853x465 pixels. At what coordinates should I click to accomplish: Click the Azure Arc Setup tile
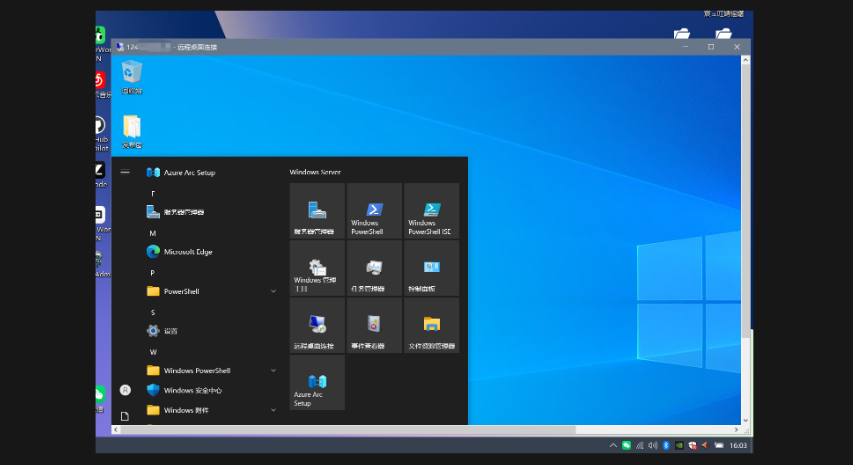click(317, 382)
